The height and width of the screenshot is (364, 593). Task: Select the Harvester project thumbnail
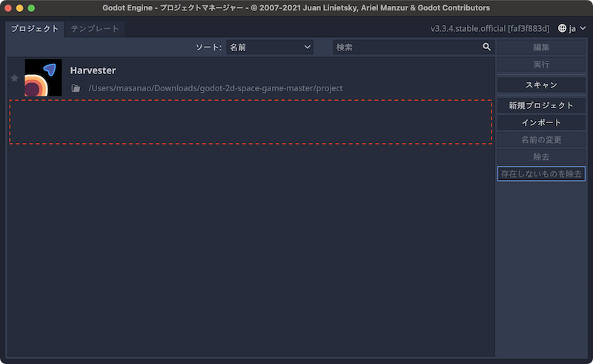(x=43, y=78)
